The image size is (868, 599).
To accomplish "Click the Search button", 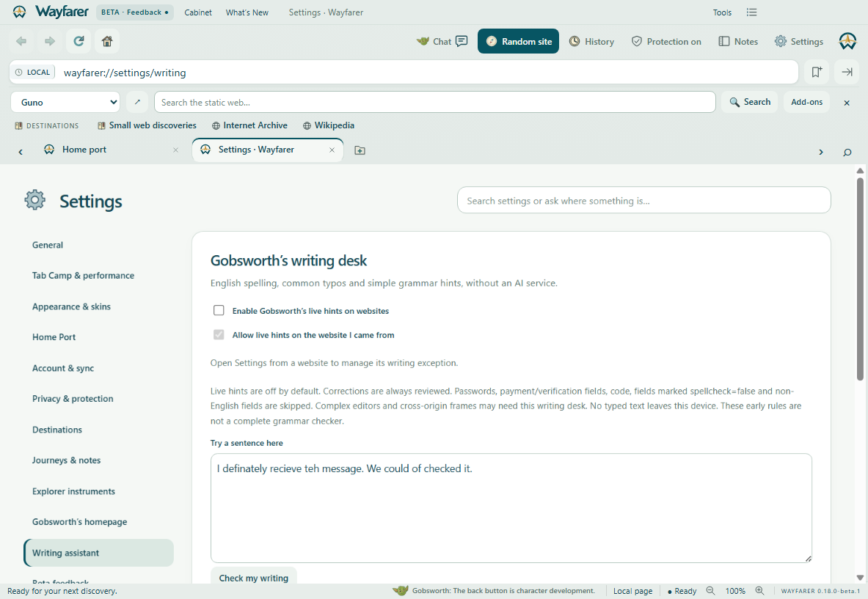I will pos(750,102).
